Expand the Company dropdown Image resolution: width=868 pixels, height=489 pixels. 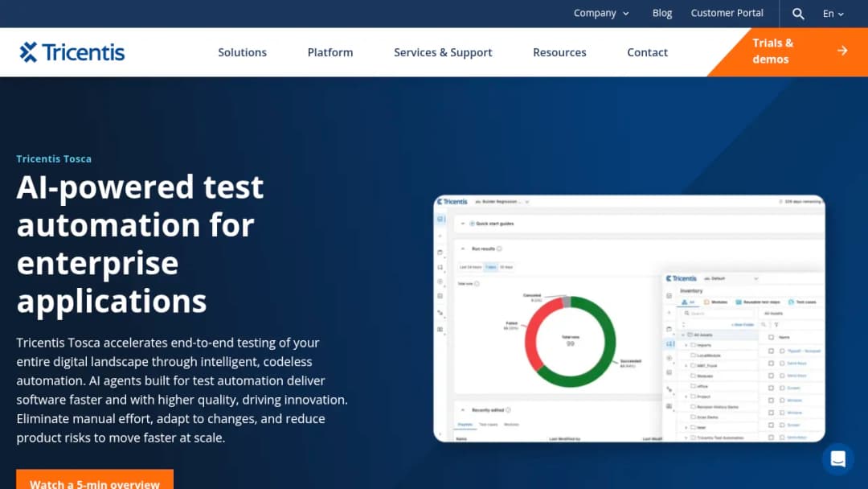(601, 13)
